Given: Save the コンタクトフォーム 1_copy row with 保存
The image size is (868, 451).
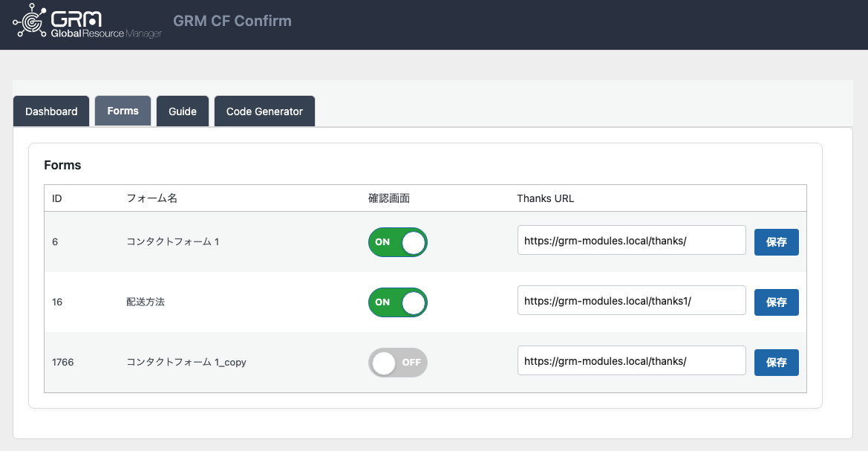Looking at the screenshot, I should click(776, 363).
